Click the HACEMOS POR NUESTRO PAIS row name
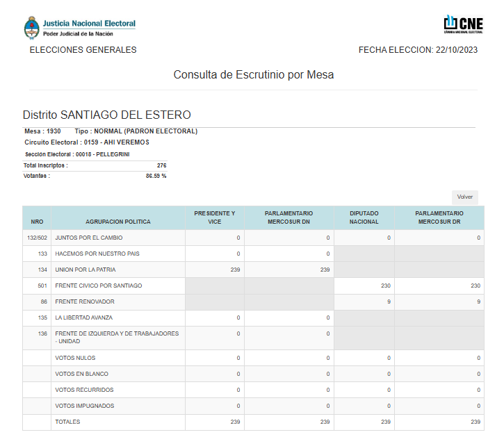This screenshot has height=437, width=504. (97, 254)
